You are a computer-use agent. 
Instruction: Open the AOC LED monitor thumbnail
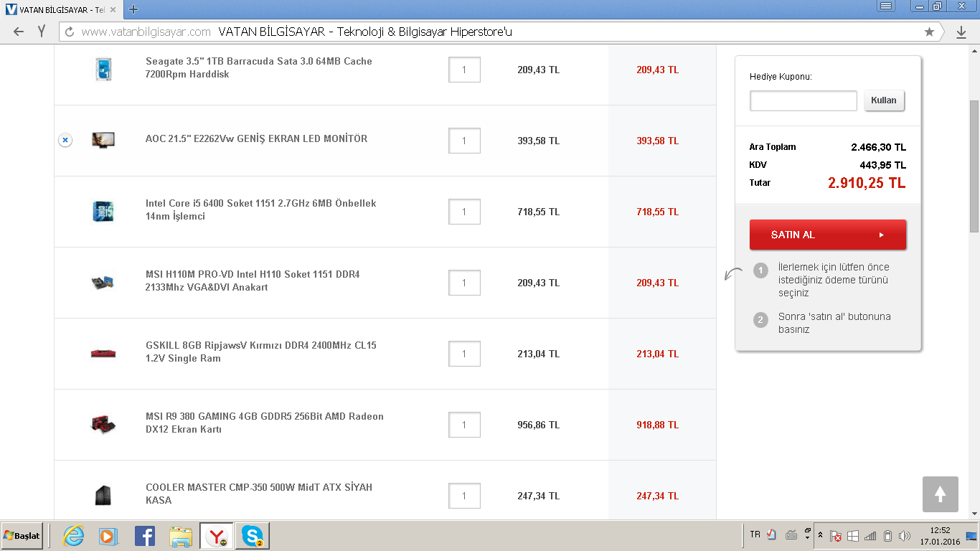point(103,140)
